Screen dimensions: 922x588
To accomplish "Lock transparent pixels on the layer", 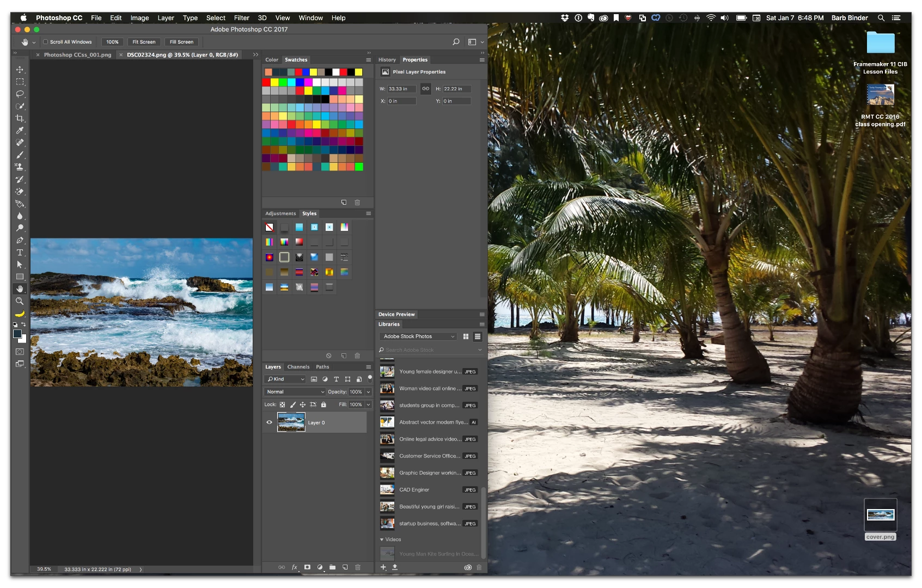I will coord(282,405).
